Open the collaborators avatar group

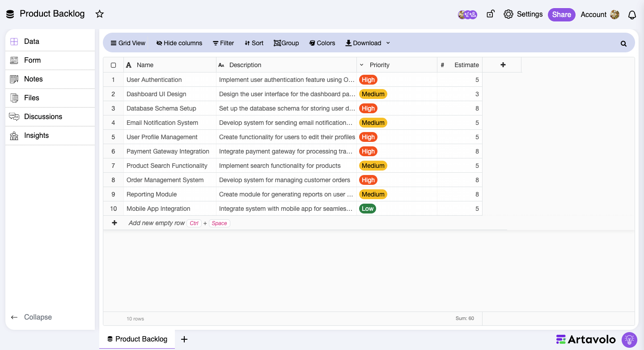[467, 14]
